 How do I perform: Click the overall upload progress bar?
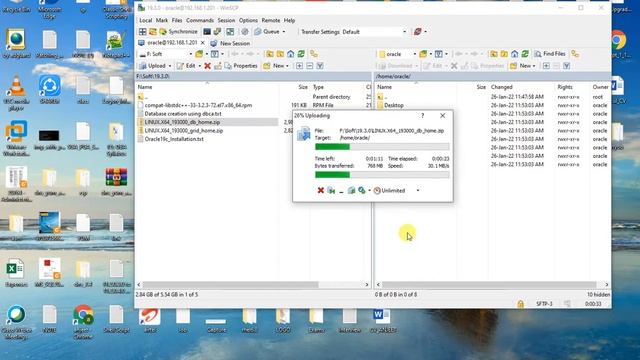pyautogui.click(x=382, y=175)
